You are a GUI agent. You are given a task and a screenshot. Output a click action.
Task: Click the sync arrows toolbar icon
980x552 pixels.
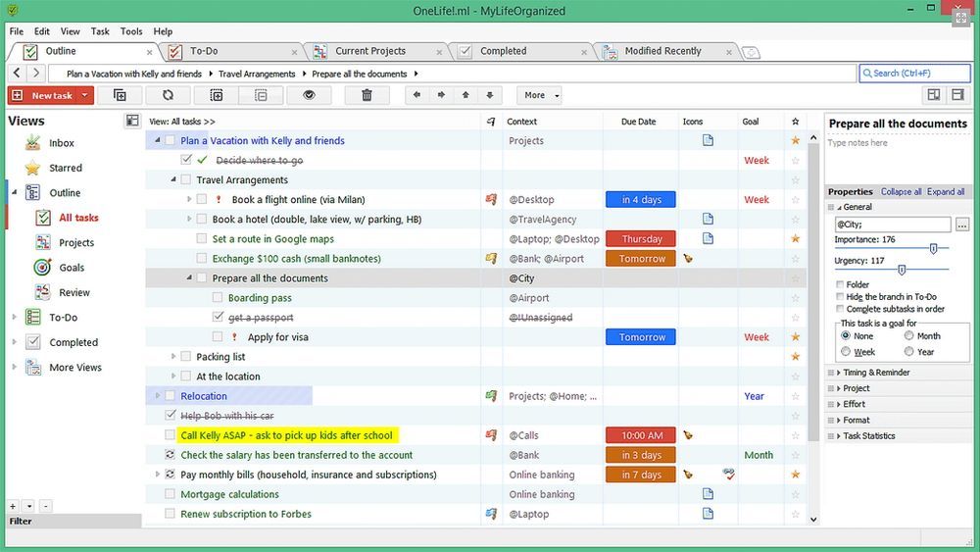click(168, 95)
